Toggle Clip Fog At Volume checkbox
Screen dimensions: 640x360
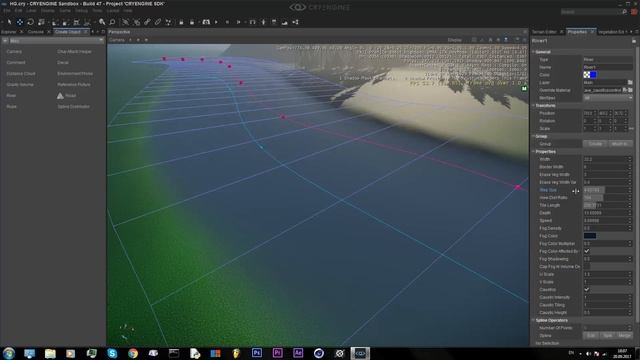(x=587, y=267)
